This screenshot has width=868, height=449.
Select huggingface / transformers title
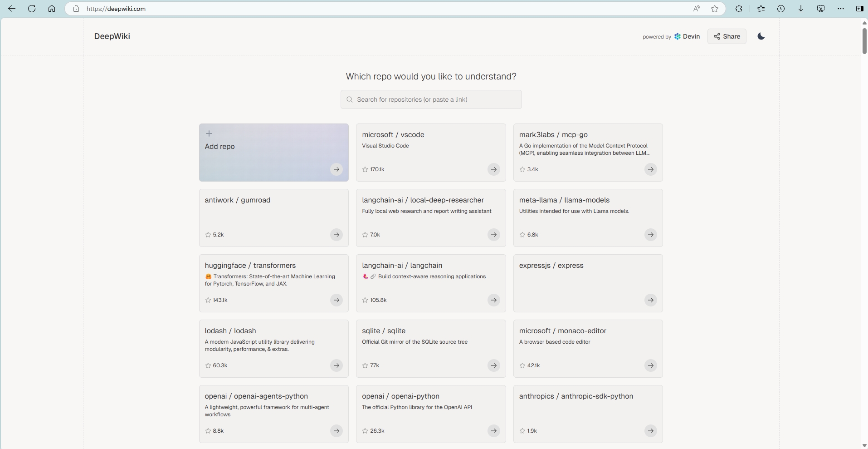tap(250, 266)
